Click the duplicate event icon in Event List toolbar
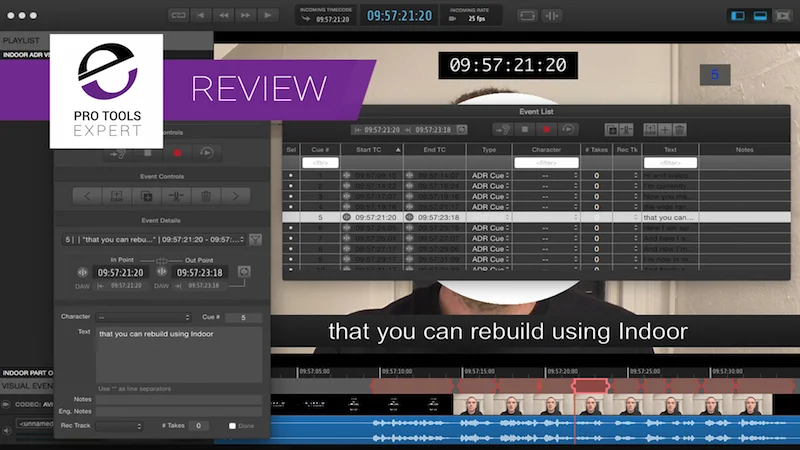 click(x=612, y=130)
